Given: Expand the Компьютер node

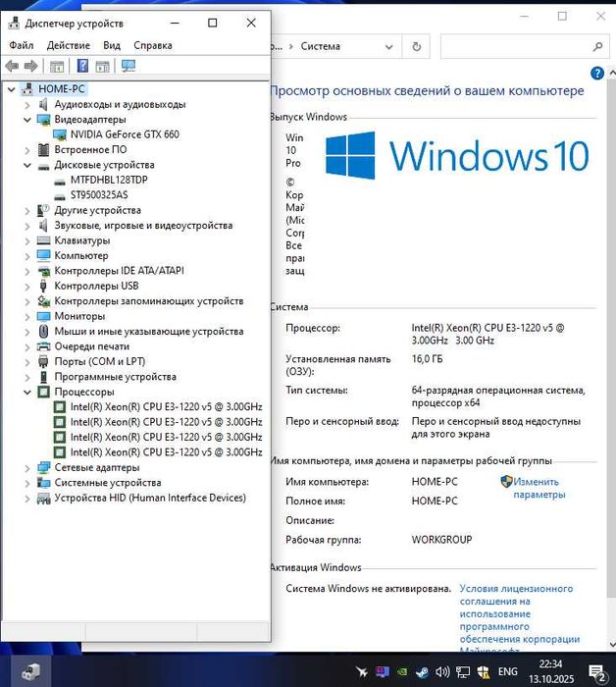Looking at the screenshot, I should (27, 256).
